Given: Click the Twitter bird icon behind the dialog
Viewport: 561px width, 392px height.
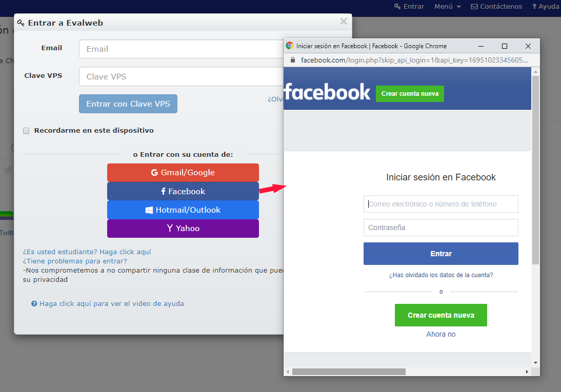Looking at the screenshot, I should pyautogui.click(x=8, y=170).
